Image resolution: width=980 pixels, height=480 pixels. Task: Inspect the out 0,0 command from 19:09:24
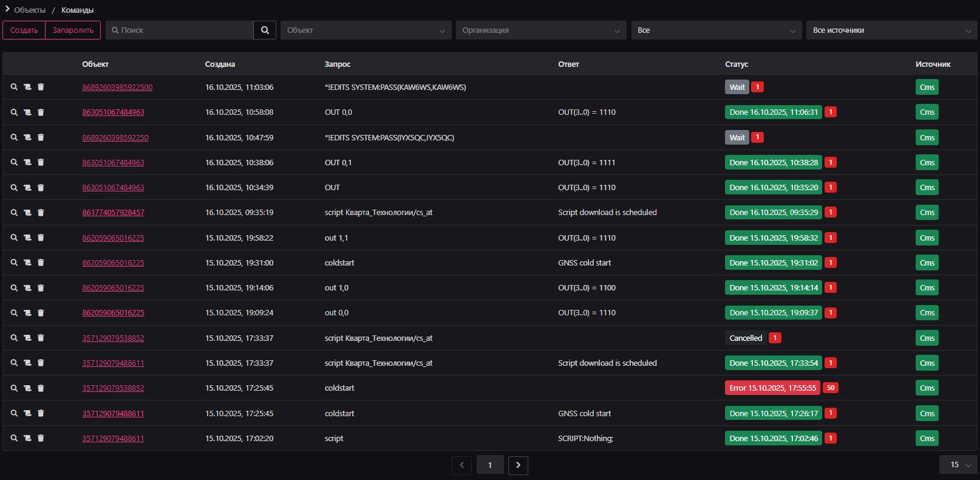14,312
